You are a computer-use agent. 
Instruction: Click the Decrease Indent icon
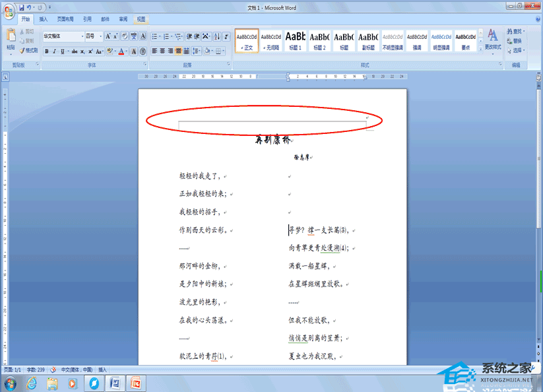point(189,36)
